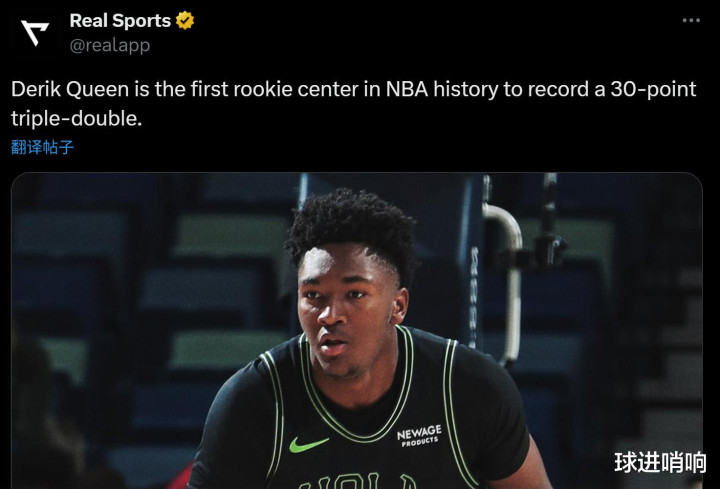Viewport: 720px width, 489px height.
Task: Click the word history in post text
Action: (466, 89)
